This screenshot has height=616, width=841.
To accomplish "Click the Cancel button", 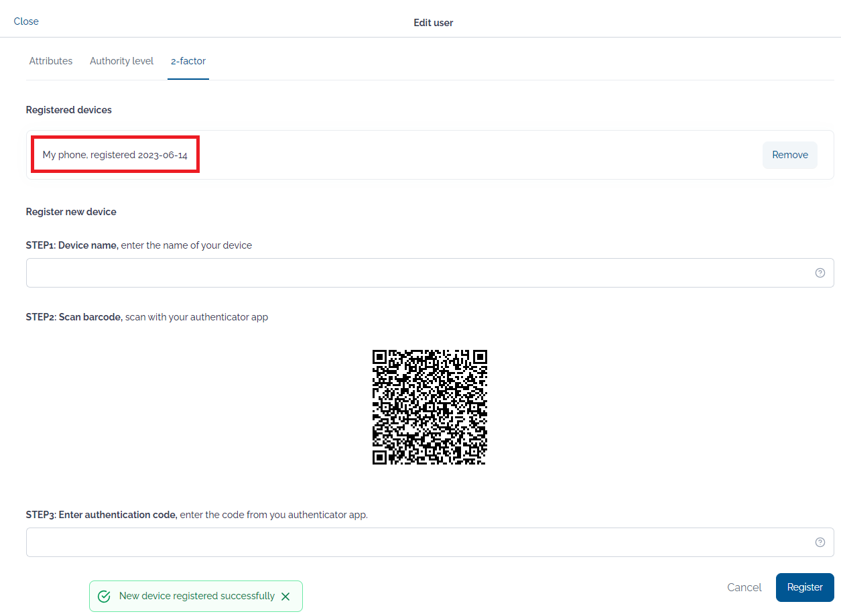I will click(x=745, y=587).
